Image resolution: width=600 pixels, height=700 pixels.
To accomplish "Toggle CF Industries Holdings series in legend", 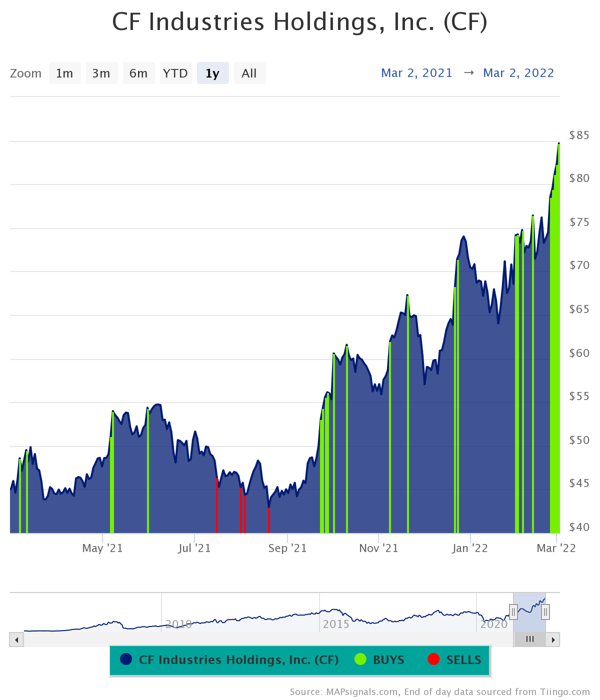I will (x=229, y=660).
